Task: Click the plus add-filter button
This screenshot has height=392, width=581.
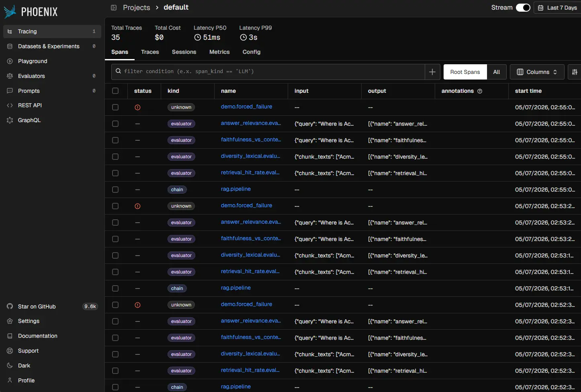Action: [x=432, y=72]
